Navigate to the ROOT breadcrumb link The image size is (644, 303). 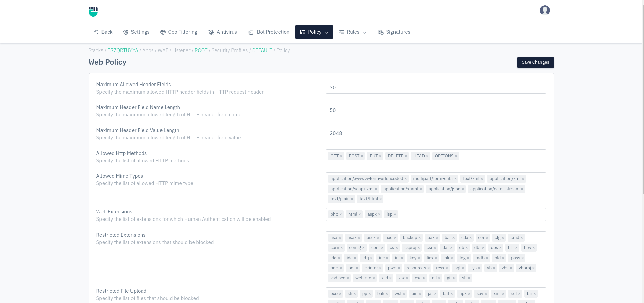tap(201, 50)
